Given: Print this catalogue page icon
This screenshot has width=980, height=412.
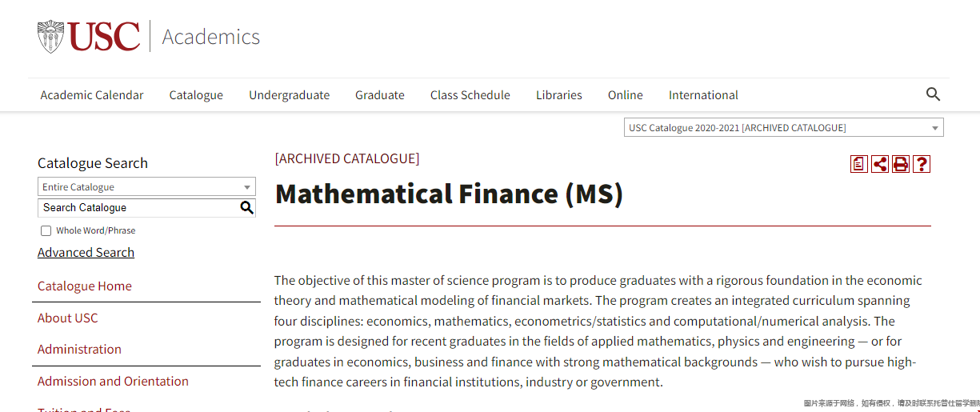Looking at the screenshot, I should pyautogui.click(x=901, y=164).
